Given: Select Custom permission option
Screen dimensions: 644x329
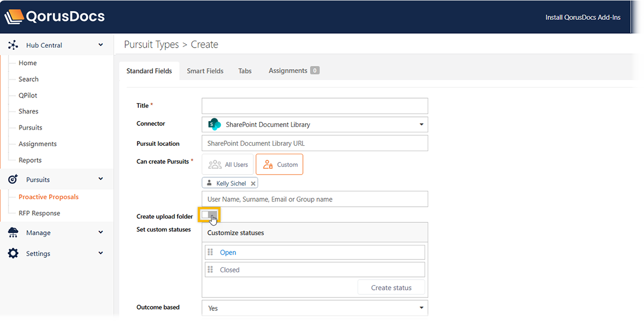Looking at the screenshot, I should click(279, 164).
